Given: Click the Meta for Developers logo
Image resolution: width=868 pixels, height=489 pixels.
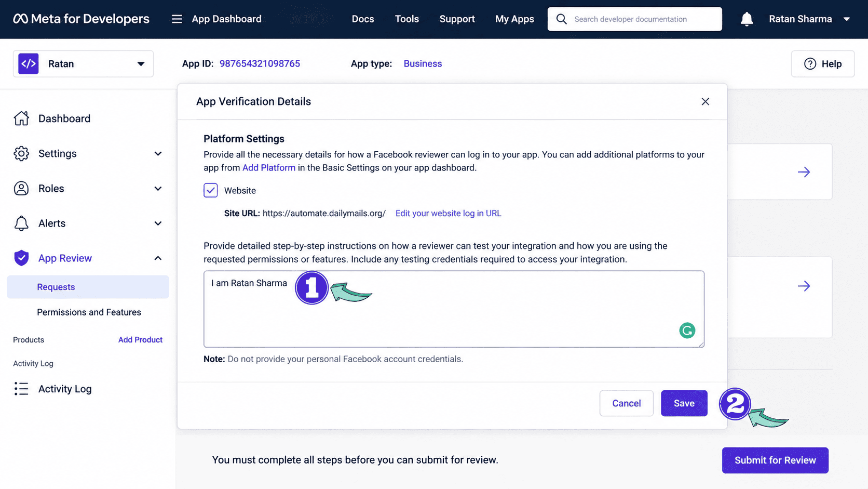Looking at the screenshot, I should (82, 19).
